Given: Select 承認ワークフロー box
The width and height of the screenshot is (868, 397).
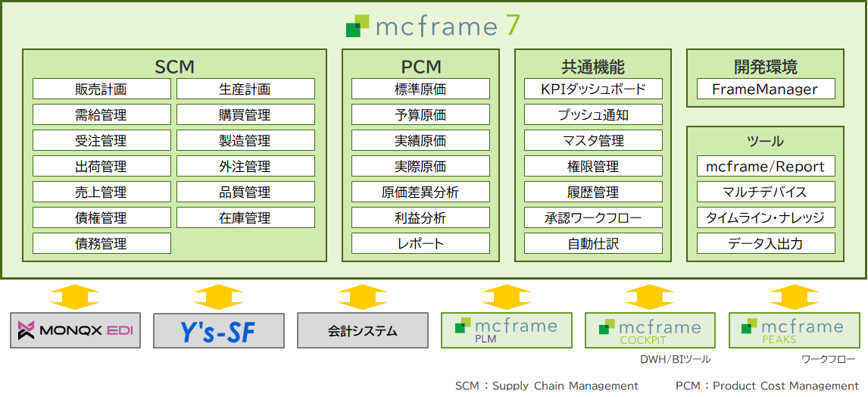Looking at the screenshot, I should 593,217.
